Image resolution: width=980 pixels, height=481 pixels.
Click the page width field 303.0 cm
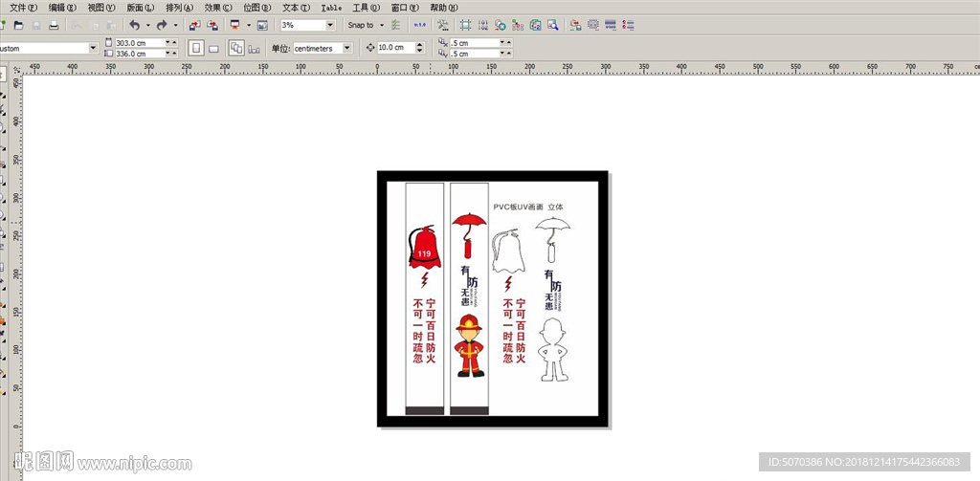137,43
